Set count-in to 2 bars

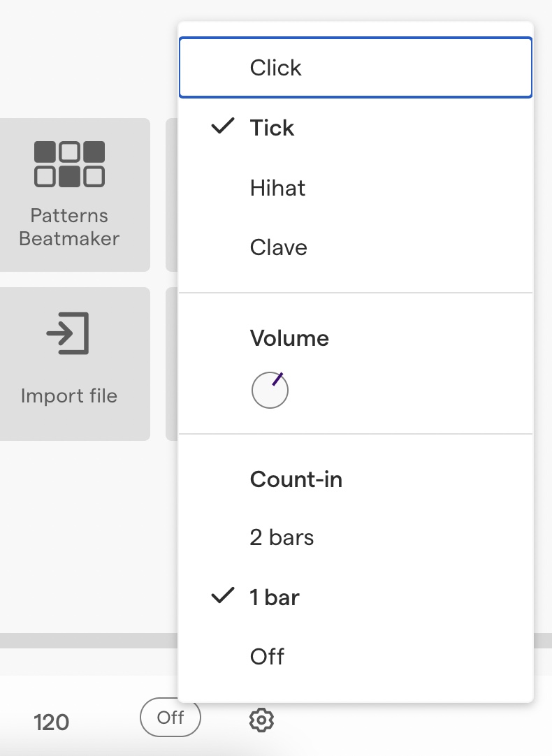click(x=282, y=537)
